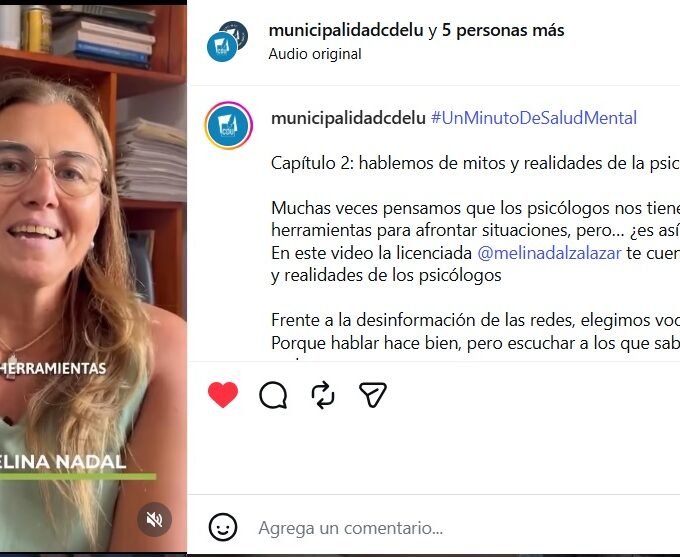Image resolution: width=680 pixels, height=557 pixels.
Task: Click caption line 'Capítulo 2: hablemos de mitos'
Action: click(475, 163)
